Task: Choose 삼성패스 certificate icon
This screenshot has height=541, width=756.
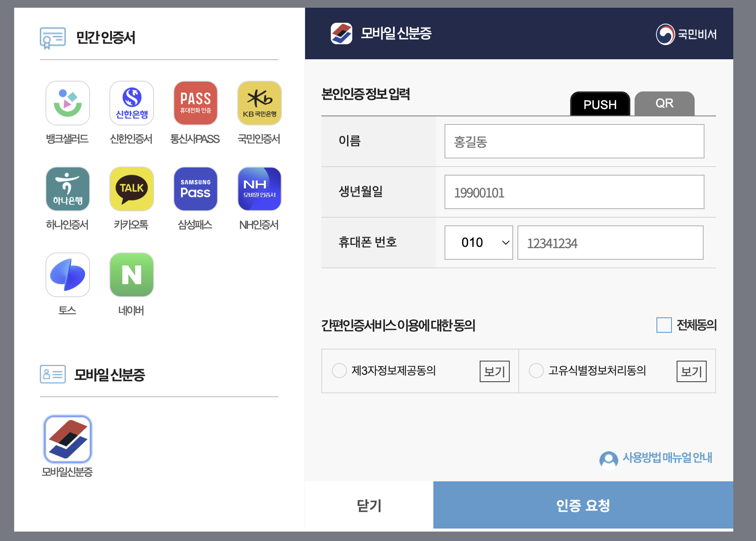Action: (x=195, y=189)
